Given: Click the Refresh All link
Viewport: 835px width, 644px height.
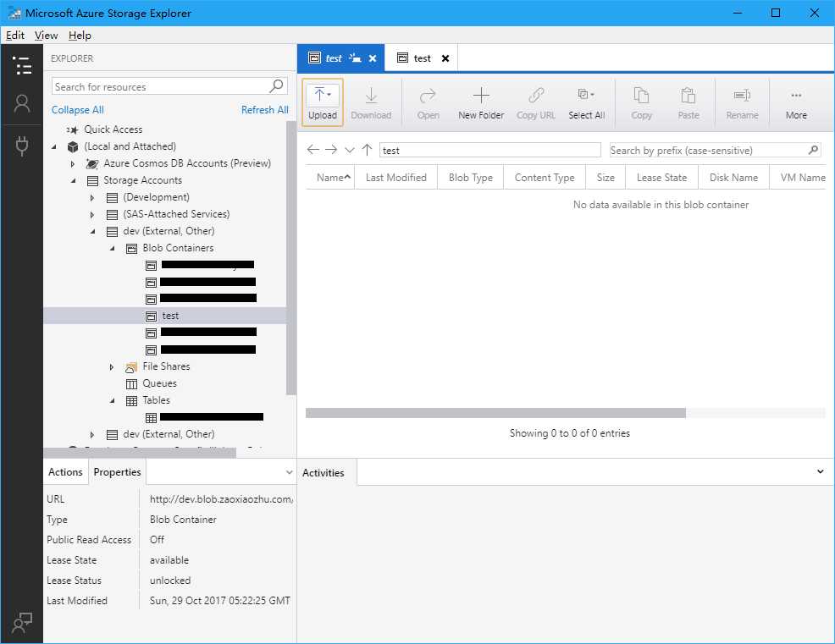Looking at the screenshot, I should pyautogui.click(x=265, y=110).
